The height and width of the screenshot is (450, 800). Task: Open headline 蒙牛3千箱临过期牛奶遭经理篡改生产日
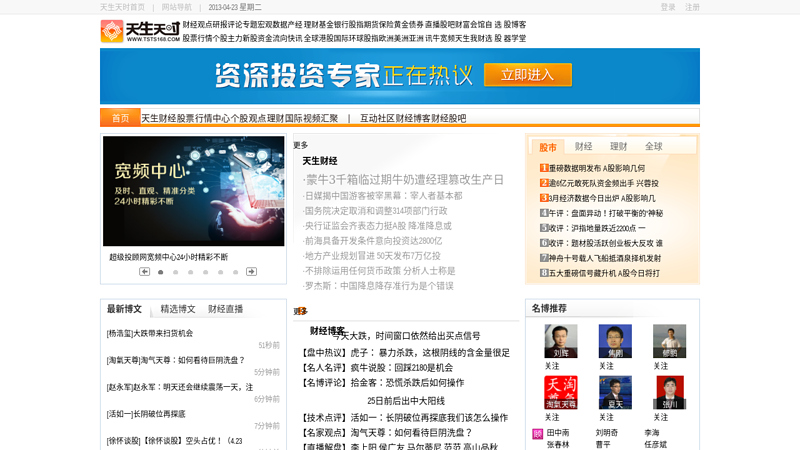(x=403, y=180)
